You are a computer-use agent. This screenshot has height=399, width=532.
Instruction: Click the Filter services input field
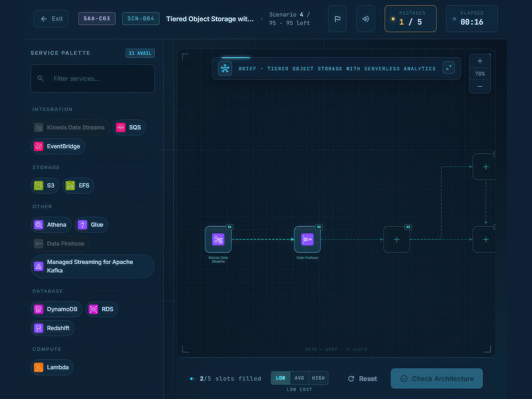pyautogui.click(x=93, y=79)
